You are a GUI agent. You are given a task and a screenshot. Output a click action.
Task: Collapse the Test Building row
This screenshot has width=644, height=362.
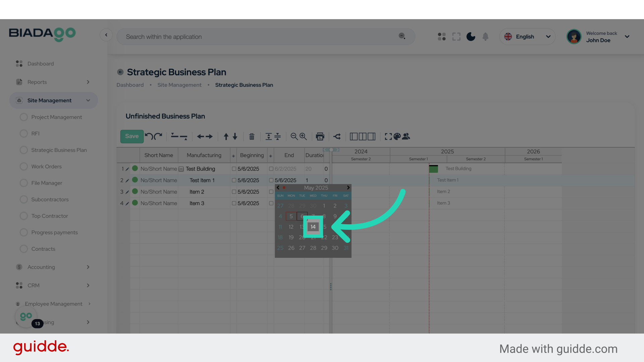[181, 169]
